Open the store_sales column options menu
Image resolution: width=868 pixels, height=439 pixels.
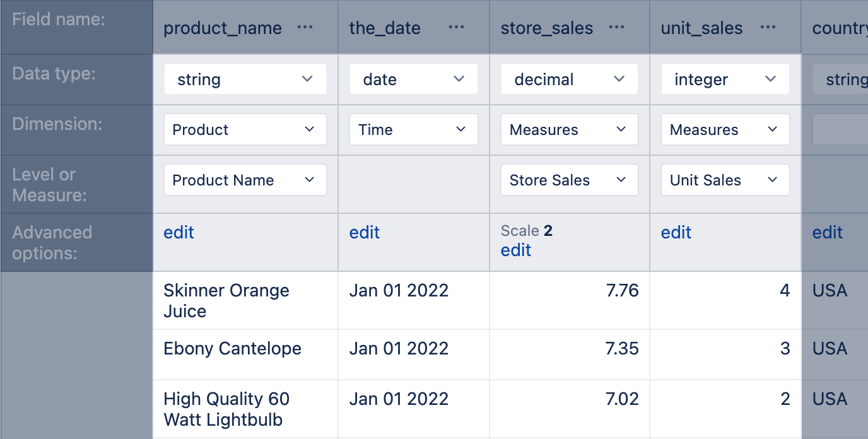pos(616,27)
